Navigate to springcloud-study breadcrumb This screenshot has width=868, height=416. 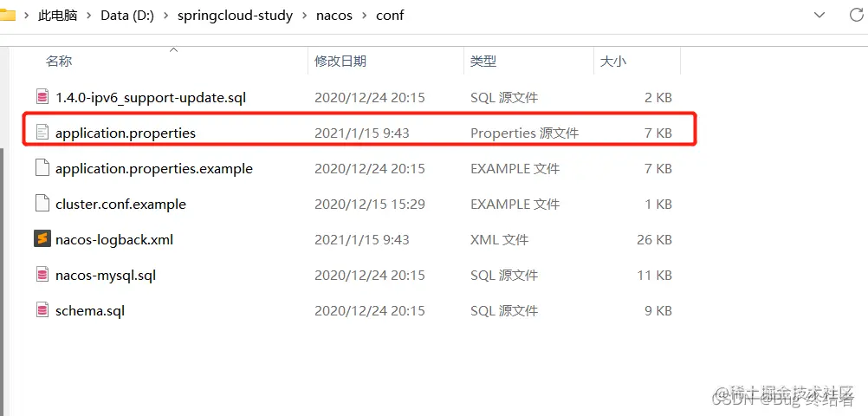point(235,15)
